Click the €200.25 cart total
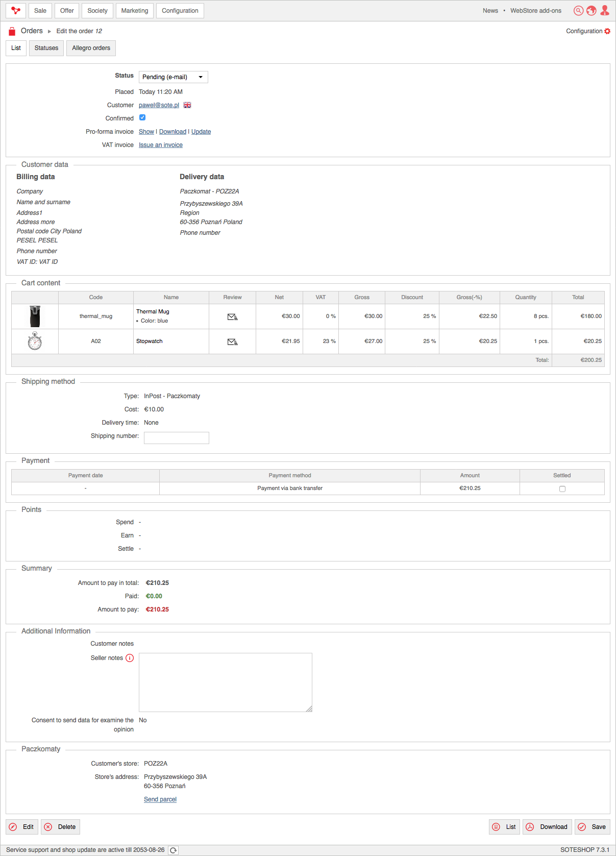The image size is (616, 856). pos(591,360)
